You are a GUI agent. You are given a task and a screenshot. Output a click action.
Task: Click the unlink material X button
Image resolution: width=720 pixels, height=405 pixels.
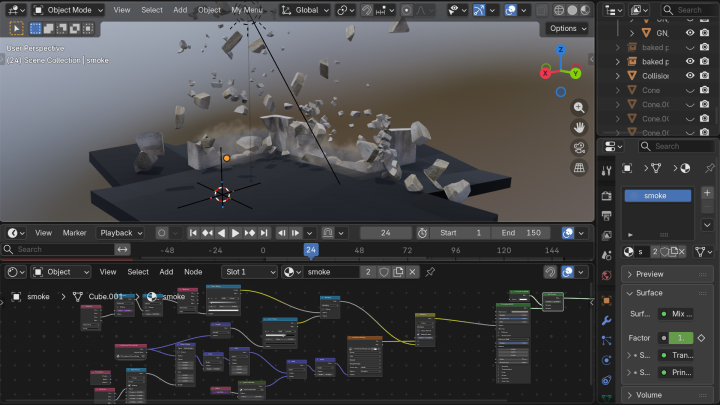[x=414, y=272]
